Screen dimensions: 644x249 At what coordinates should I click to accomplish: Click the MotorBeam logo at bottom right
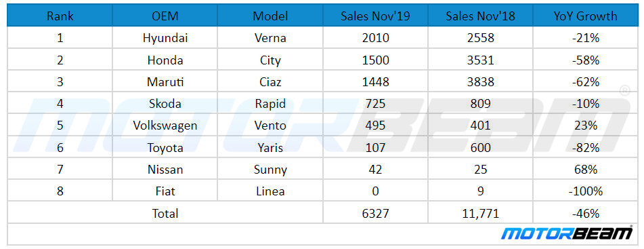click(x=567, y=233)
